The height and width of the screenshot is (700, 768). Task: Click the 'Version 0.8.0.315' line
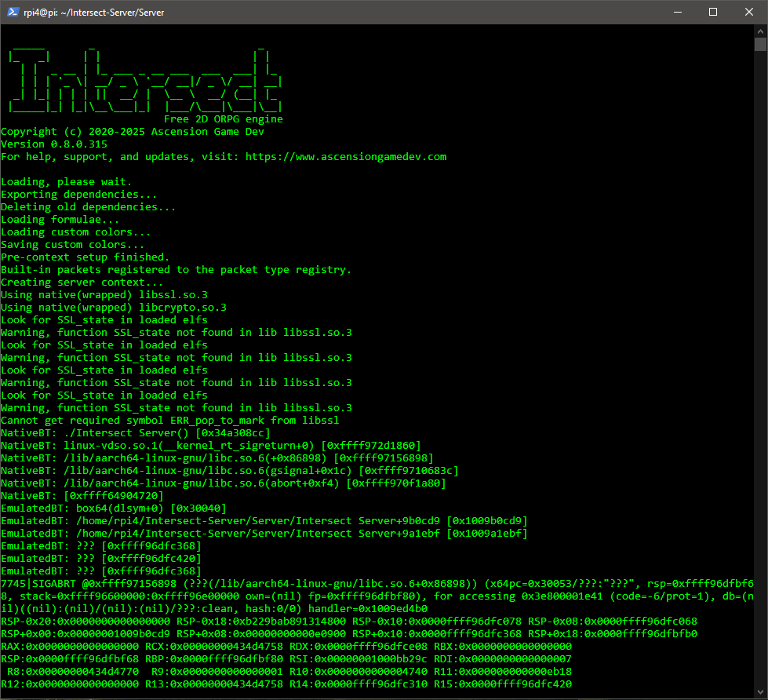coord(54,144)
